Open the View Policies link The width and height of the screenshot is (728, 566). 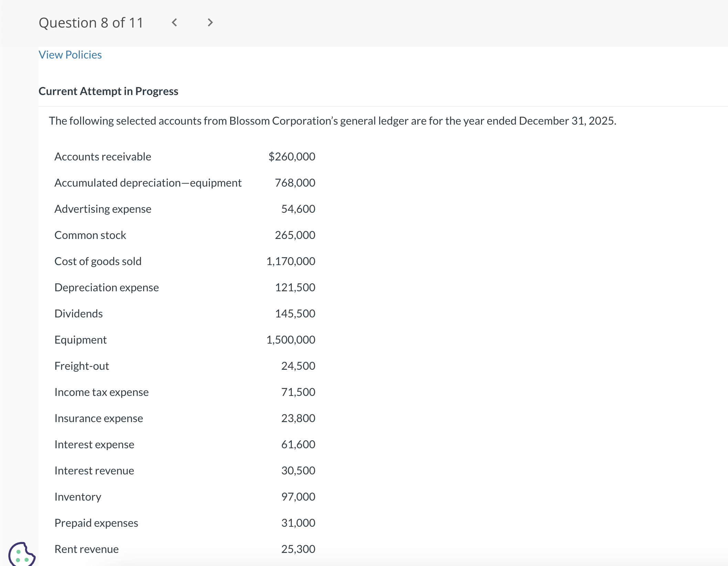(70, 55)
